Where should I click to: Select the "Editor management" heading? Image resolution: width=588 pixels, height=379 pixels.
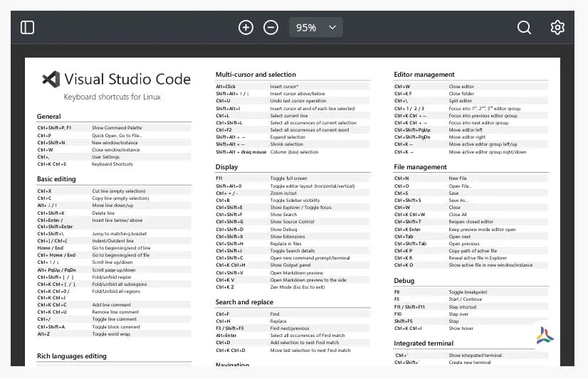coord(424,75)
